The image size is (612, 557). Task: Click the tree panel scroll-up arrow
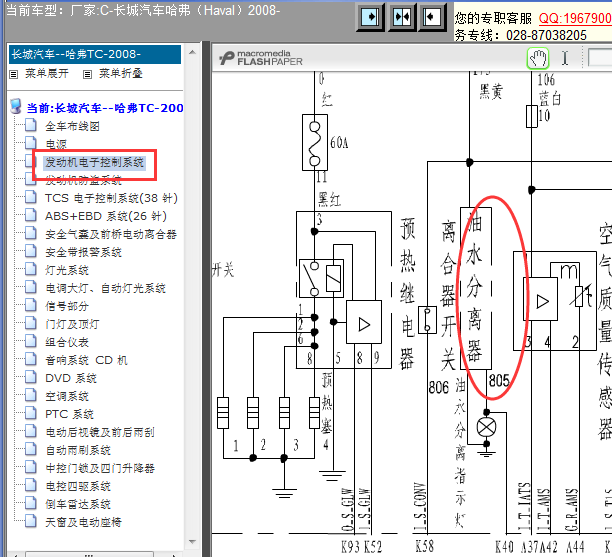point(192,52)
